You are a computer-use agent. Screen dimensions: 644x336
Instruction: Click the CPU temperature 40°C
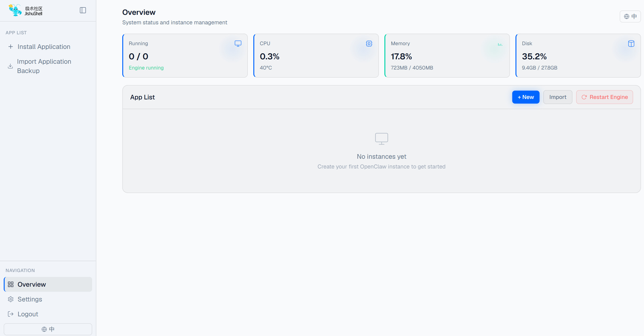click(266, 68)
